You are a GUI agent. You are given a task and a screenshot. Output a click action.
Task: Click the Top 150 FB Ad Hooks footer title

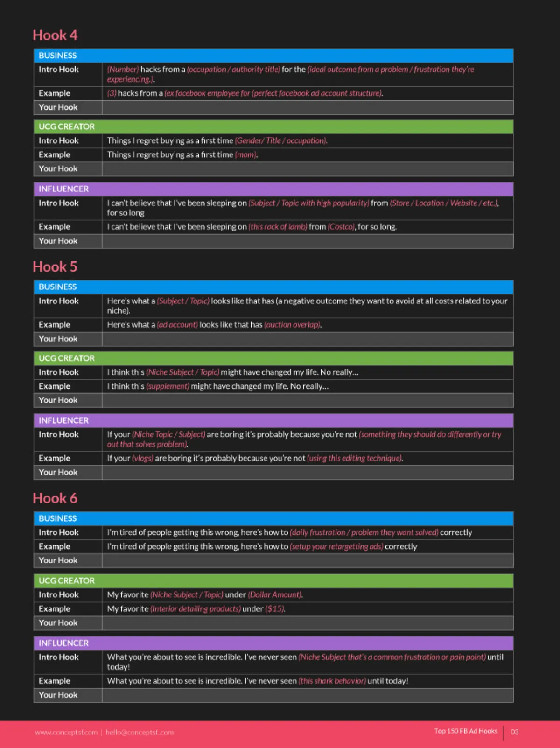pyautogui.click(x=466, y=731)
